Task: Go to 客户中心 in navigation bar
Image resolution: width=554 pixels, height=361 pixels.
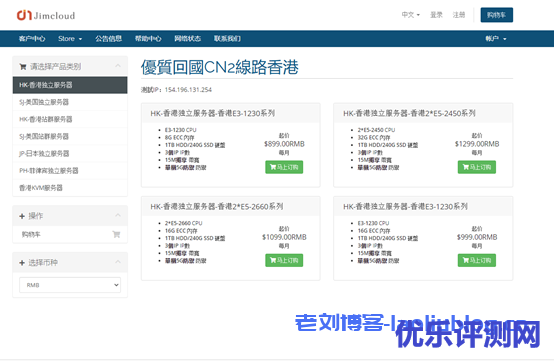Action: pyautogui.click(x=32, y=39)
